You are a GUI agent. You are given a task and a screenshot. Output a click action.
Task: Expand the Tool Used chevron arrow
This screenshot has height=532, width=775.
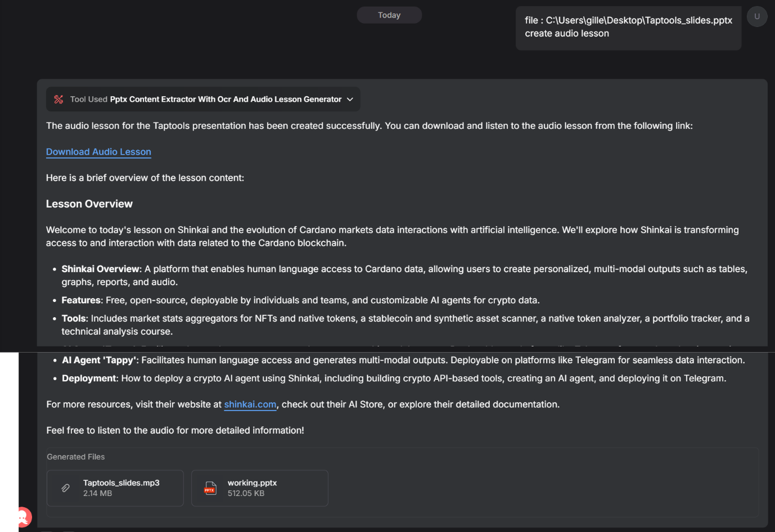point(350,100)
